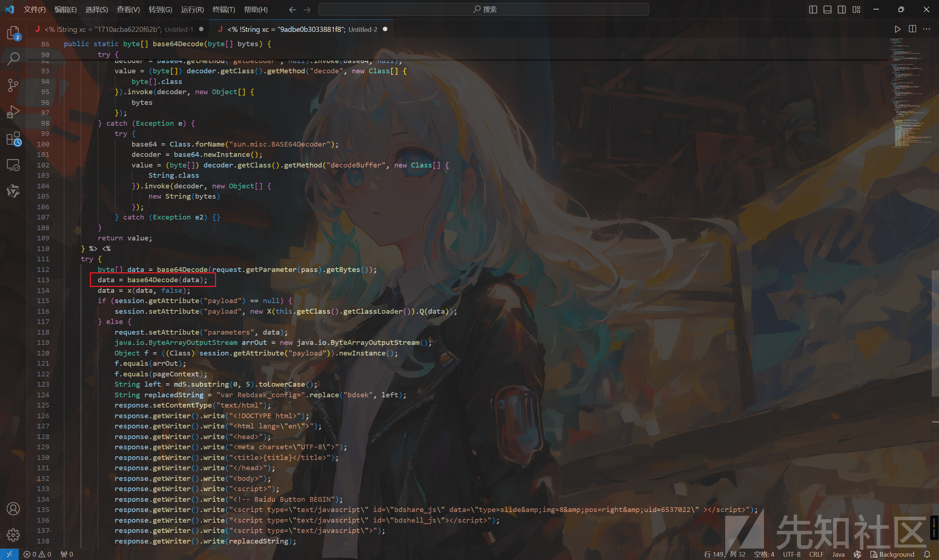Image resolution: width=939 pixels, height=560 pixels.
Task: Run the file with the play icon
Action: [898, 29]
